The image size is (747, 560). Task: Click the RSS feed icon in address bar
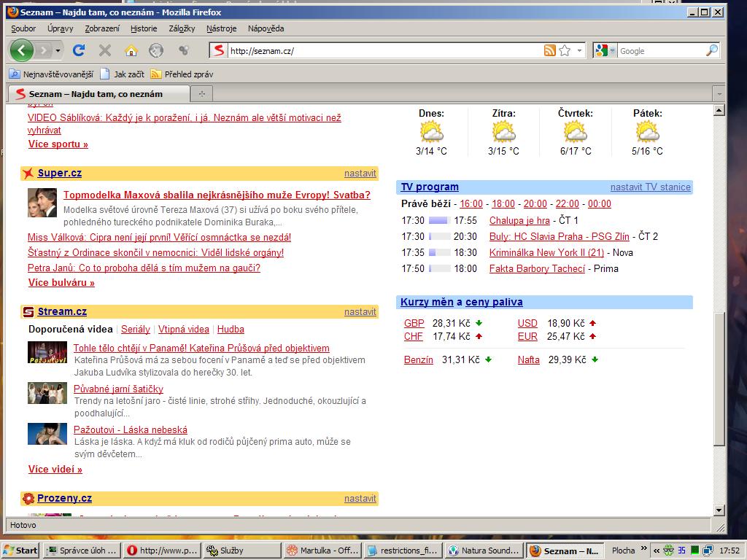tap(549, 50)
